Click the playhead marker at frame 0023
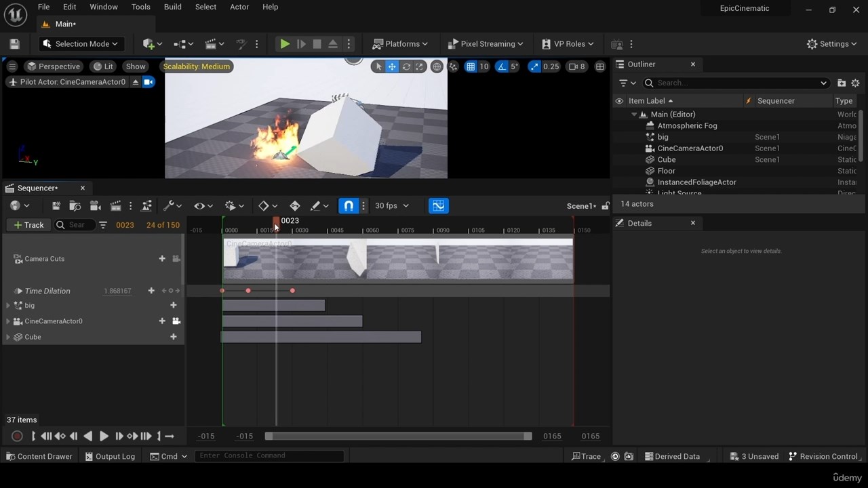Viewport: 868px width, 488px height. click(276, 222)
